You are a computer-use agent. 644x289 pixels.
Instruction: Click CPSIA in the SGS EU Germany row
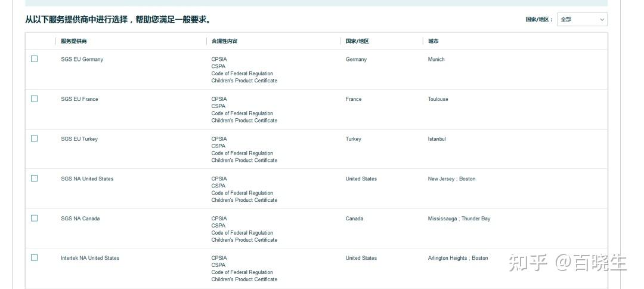point(219,59)
